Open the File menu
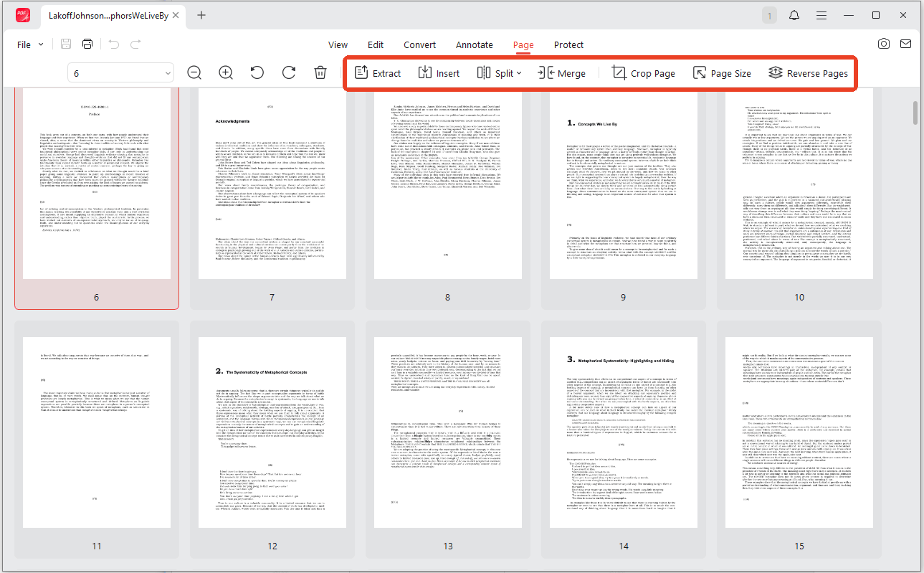This screenshot has height=573, width=924. [30, 44]
